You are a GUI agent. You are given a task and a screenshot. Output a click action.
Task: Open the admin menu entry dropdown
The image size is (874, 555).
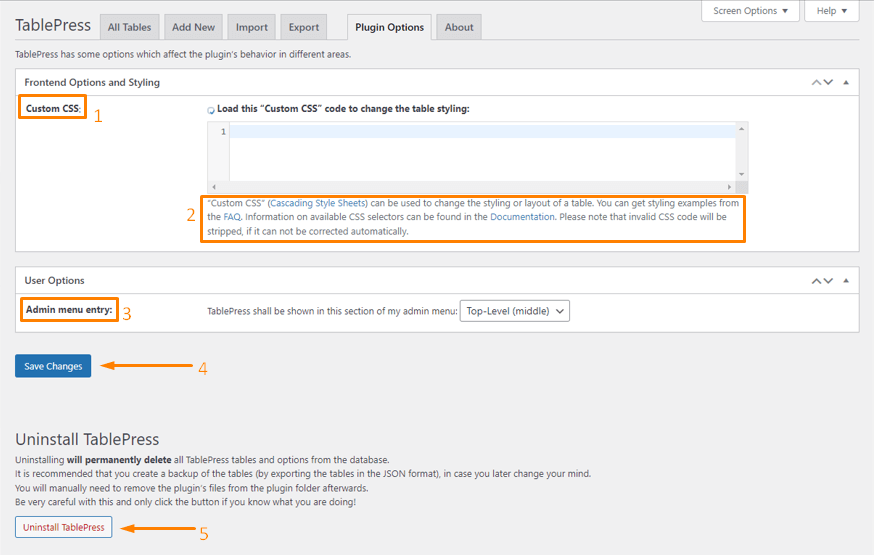pyautogui.click(x=514, y=311)
